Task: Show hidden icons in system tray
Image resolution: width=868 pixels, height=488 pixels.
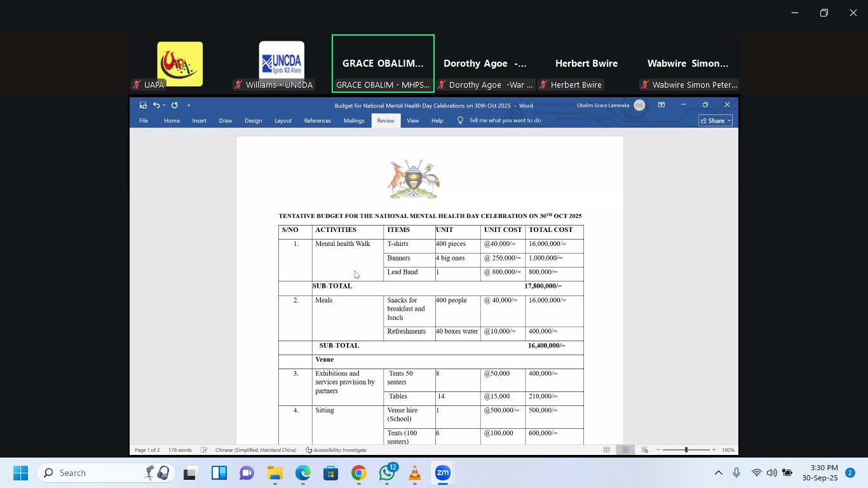Action: [x=719, y=473]
